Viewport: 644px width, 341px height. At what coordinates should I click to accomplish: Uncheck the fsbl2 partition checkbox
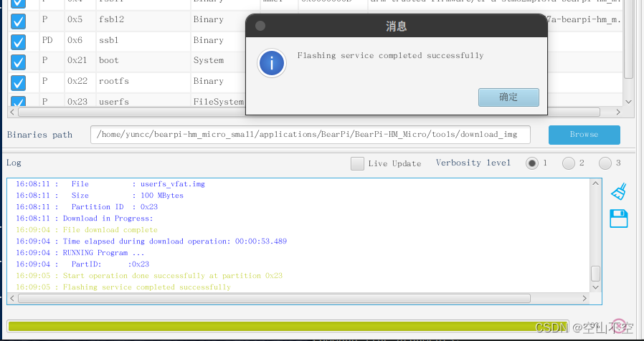point(18,21)
